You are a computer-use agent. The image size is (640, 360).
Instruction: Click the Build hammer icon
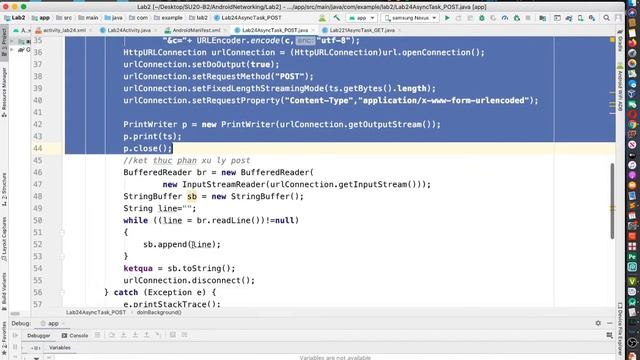tap(336, 18)
